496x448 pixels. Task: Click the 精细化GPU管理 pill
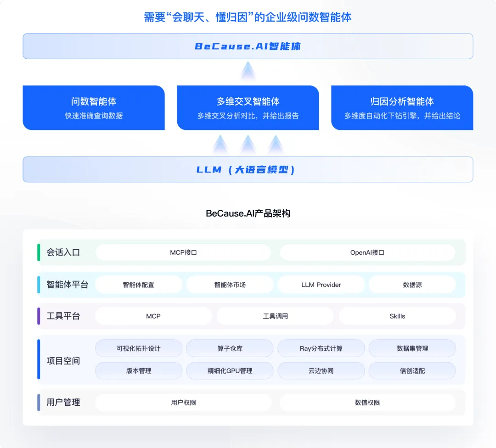click(230, 370)
